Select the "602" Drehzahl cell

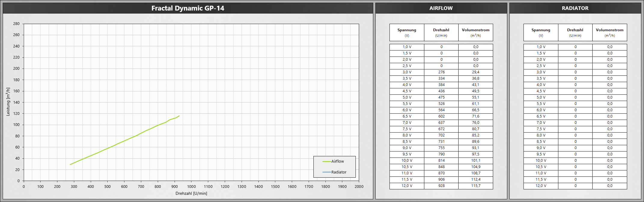pos(441,116)
